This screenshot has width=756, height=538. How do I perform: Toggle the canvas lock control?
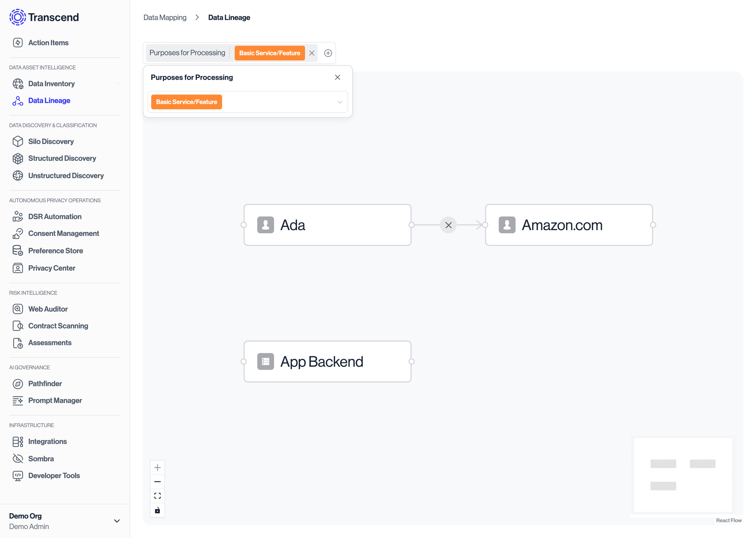157,510
